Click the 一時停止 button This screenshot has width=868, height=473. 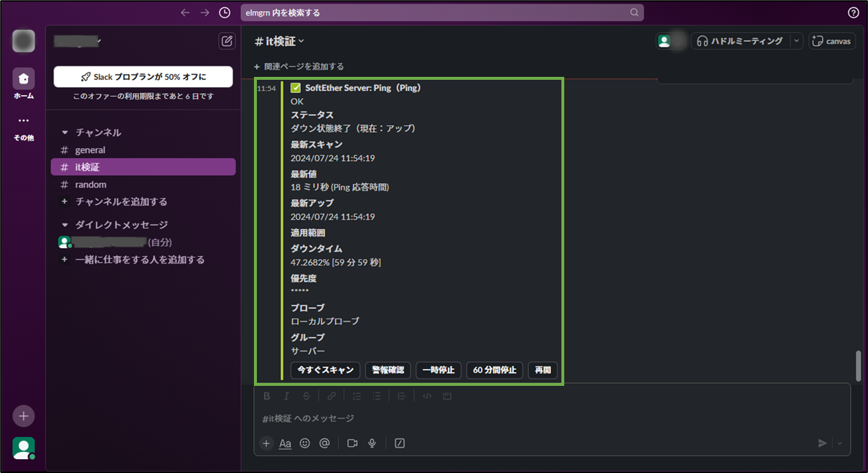click(x=438, y=370)
